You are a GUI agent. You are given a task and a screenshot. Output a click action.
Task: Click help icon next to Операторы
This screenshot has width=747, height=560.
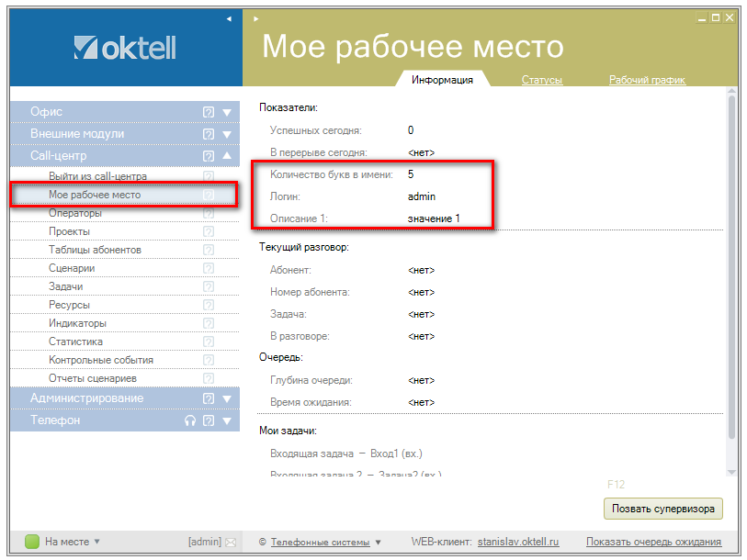point(209,213)
